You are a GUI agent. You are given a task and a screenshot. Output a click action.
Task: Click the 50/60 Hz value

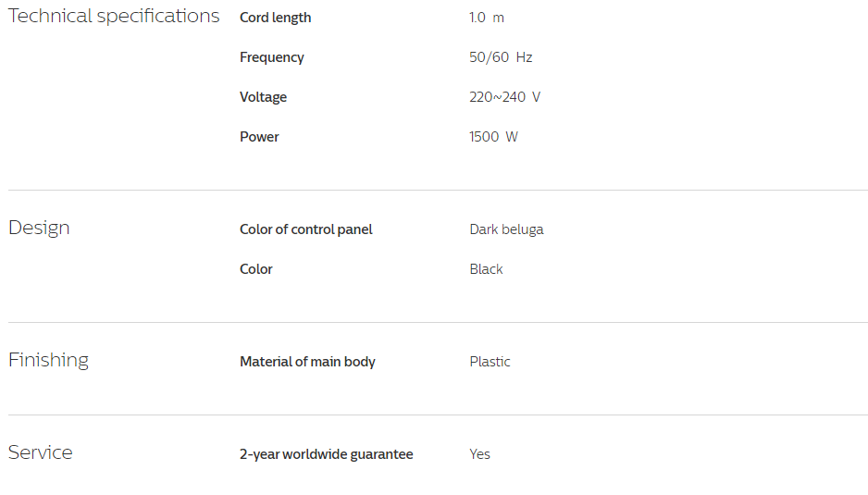click(x=501, y=57)
